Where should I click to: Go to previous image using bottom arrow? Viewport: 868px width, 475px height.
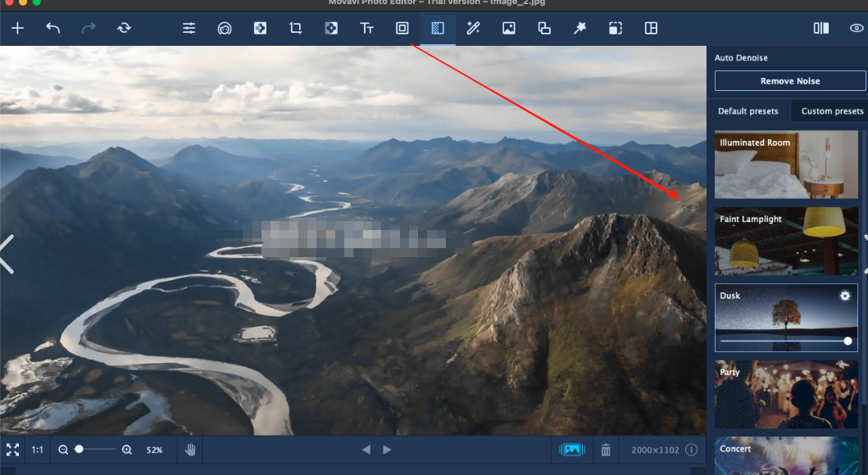click(366, 450)
